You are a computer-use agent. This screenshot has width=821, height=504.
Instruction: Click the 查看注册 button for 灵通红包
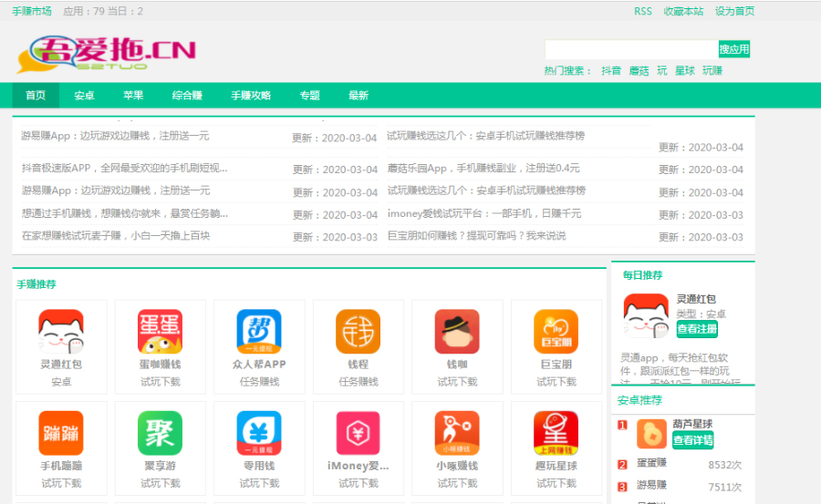[697, 329]
